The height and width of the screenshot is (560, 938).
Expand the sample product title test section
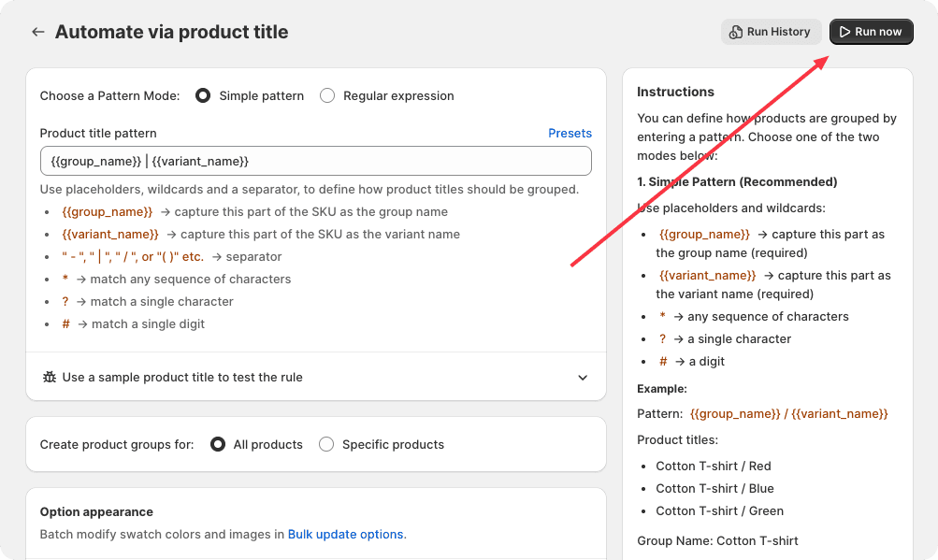(316, 377)
